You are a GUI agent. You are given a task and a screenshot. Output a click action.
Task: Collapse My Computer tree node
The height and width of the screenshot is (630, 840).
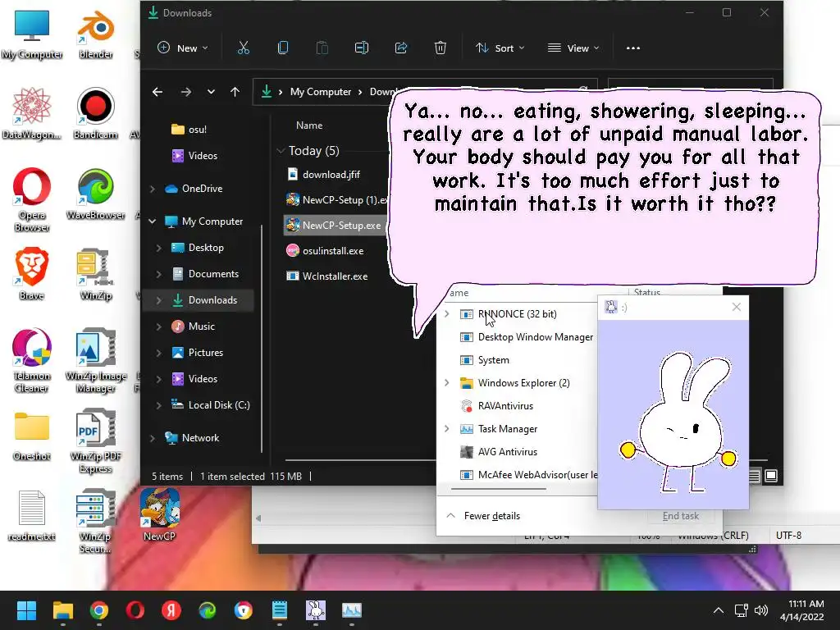[153, 221]
